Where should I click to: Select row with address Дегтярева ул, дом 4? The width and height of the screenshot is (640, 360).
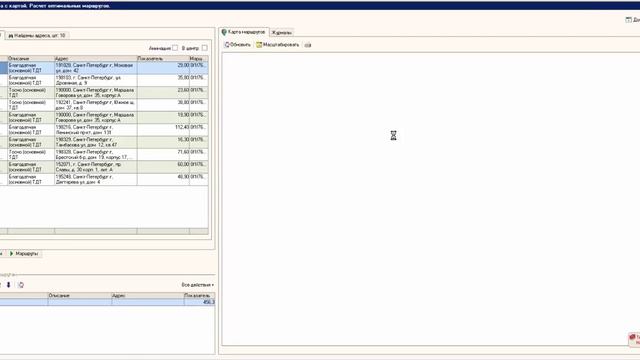(x=104, y=179)
